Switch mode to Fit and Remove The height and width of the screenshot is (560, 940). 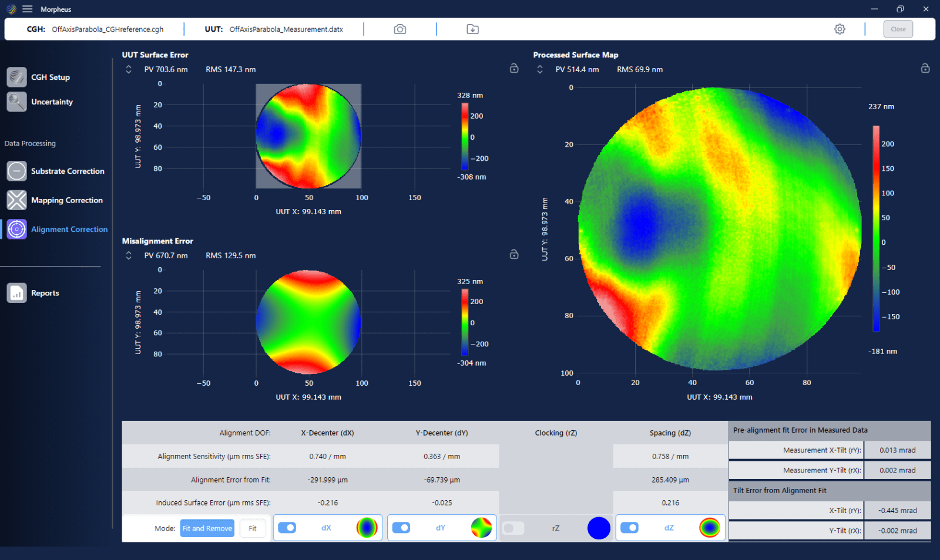(x=207, y=528)
